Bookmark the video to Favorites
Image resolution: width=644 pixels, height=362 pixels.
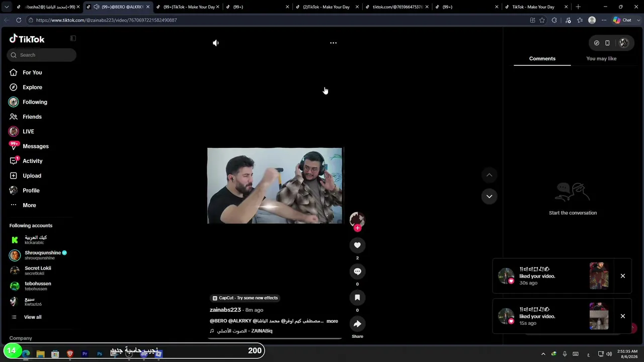pos(357,298)
